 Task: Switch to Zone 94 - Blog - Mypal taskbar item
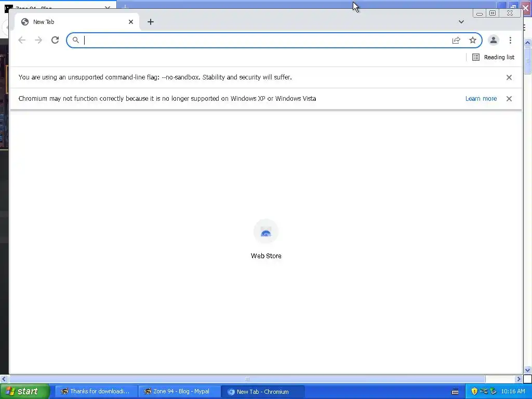[x=179, y=391]
